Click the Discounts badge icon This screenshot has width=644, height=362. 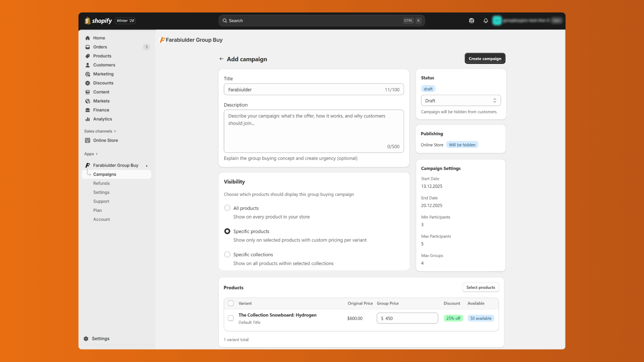pyautogui.click(x=88, y=83)
